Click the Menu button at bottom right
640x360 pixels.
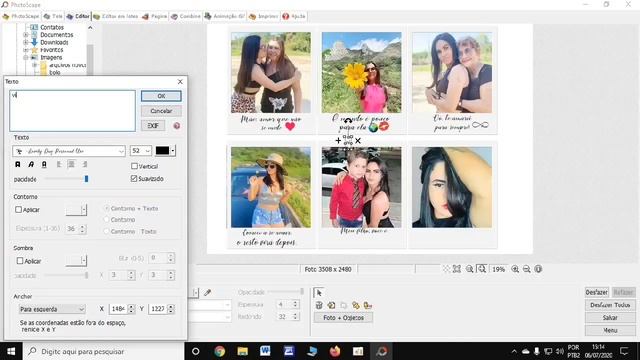point(610,330)
